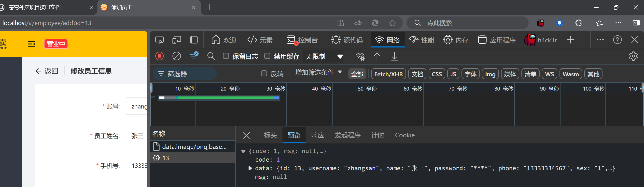Open network conditions wifi settings icon

(x=360, y=56)
